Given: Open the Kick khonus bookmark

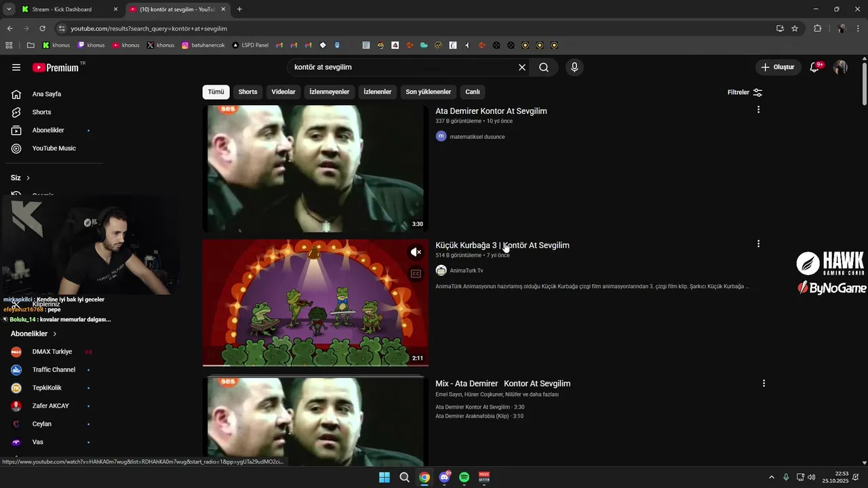Looking at the screenshot, I should pyautogui.click(x=56, y=45).
